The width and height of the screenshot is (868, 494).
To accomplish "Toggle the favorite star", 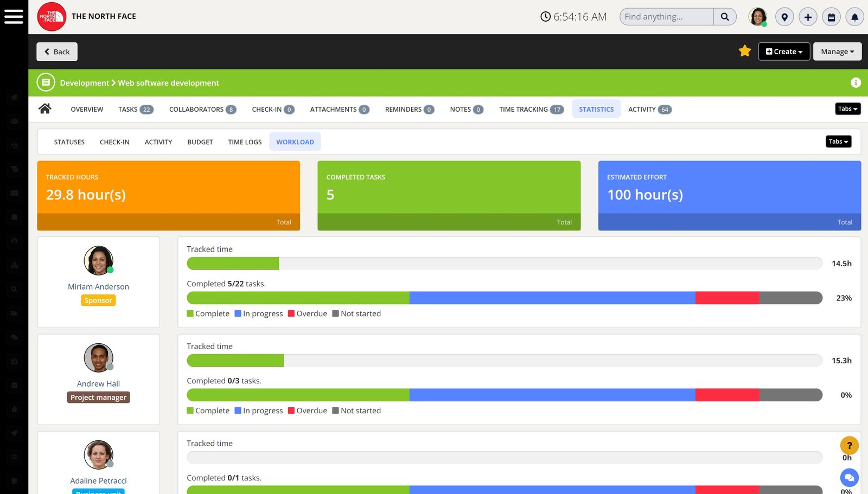I will coord(744,51).
